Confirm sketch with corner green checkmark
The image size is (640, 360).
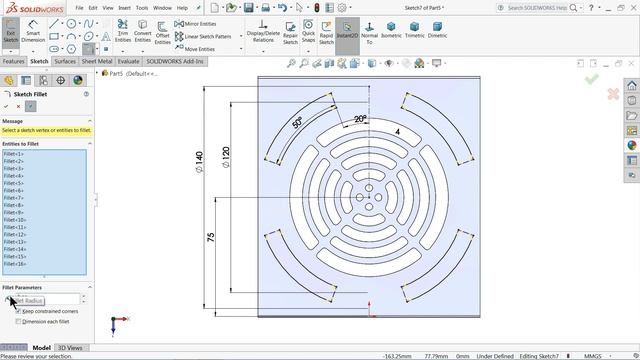click(x=592, y=79)
